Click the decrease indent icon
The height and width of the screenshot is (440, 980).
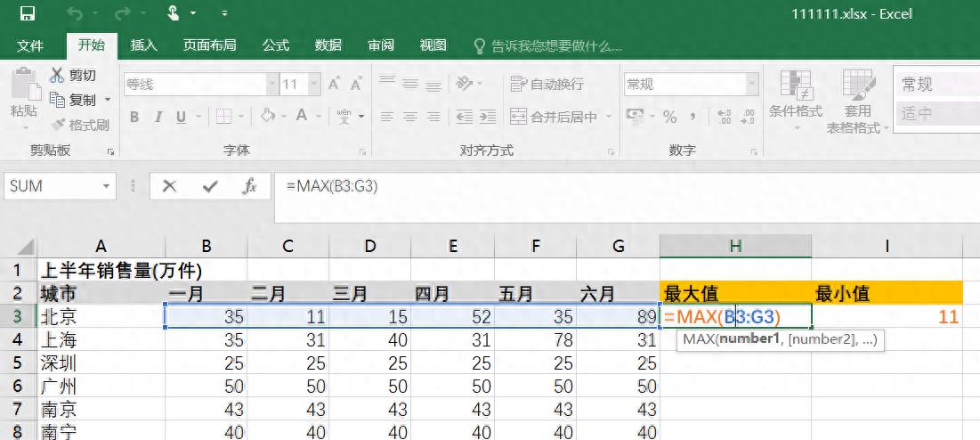(x=464, y=117)
